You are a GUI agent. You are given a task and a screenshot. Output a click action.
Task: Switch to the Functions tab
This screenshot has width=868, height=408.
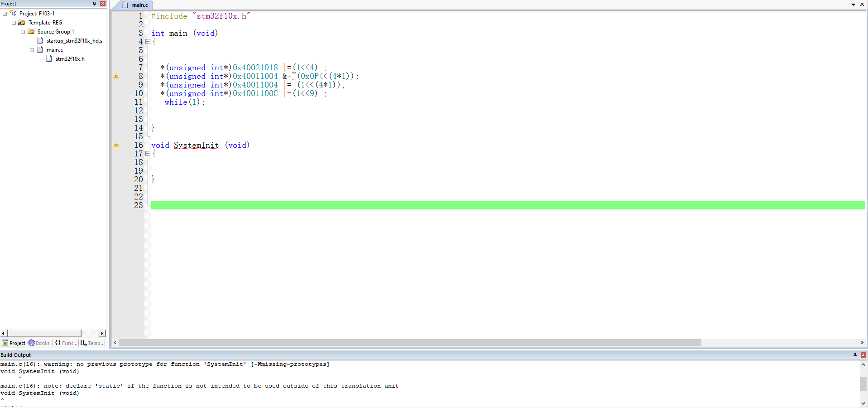pyautogui.click(x=66, y=343)
